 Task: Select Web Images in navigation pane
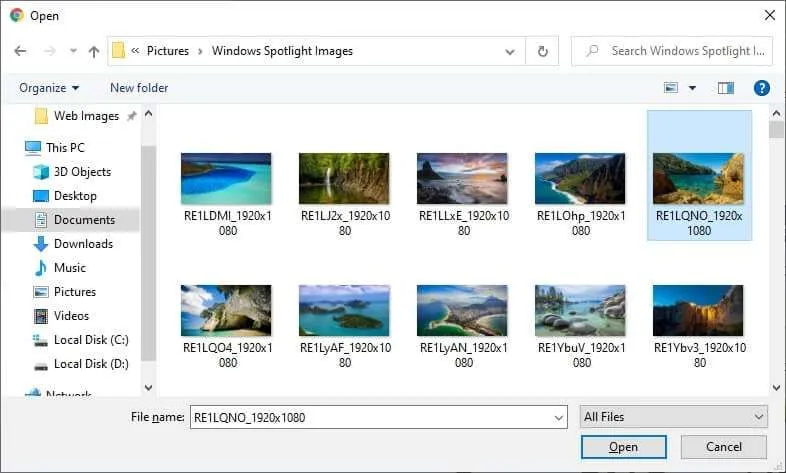pos(86,116)
